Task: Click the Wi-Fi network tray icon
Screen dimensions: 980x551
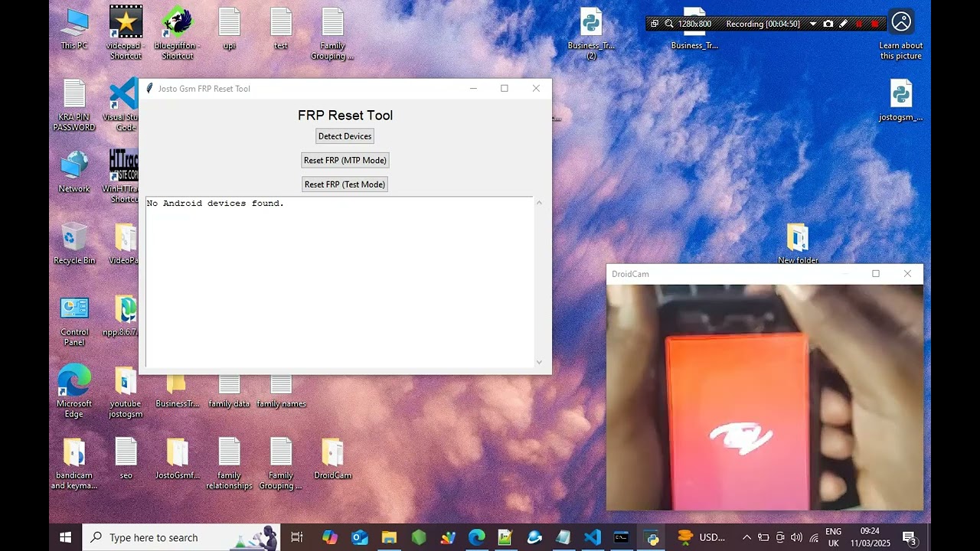Action: point(813,537)
